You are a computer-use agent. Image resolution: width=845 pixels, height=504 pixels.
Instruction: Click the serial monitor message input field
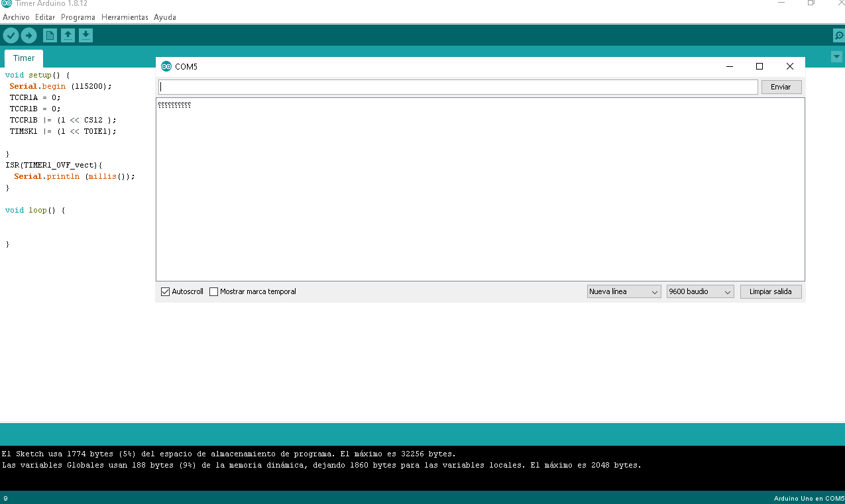click(x=458, y=87)
